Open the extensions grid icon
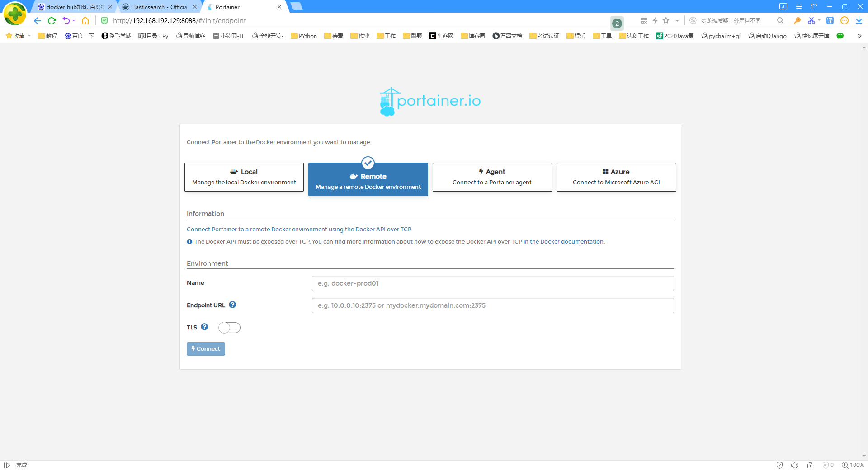 (x=644, y=21)
